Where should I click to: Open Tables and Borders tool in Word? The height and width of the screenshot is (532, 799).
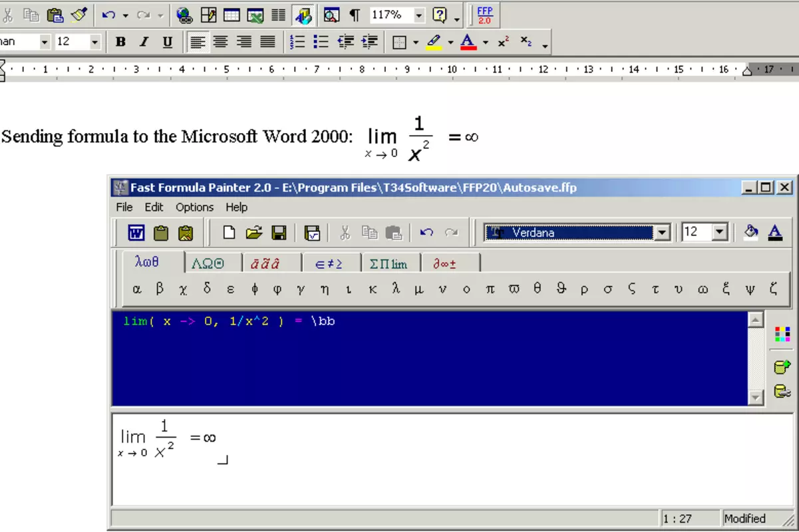coord(208,15)
